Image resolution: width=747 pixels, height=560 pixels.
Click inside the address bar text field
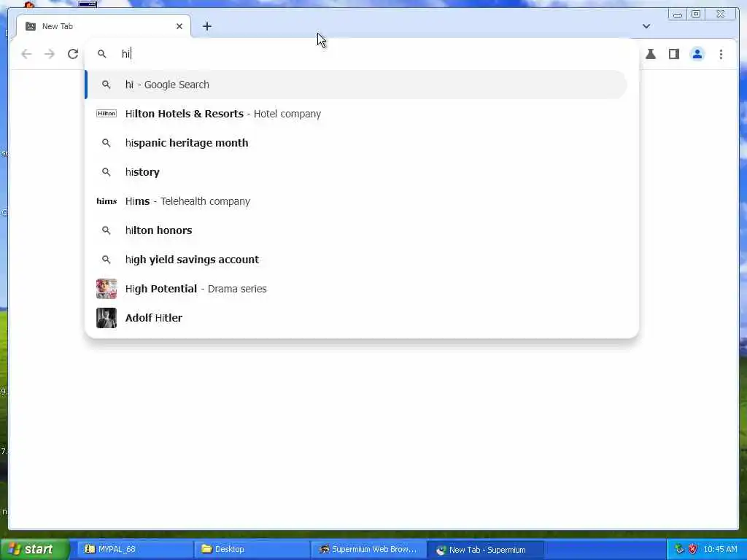point(362,54)
